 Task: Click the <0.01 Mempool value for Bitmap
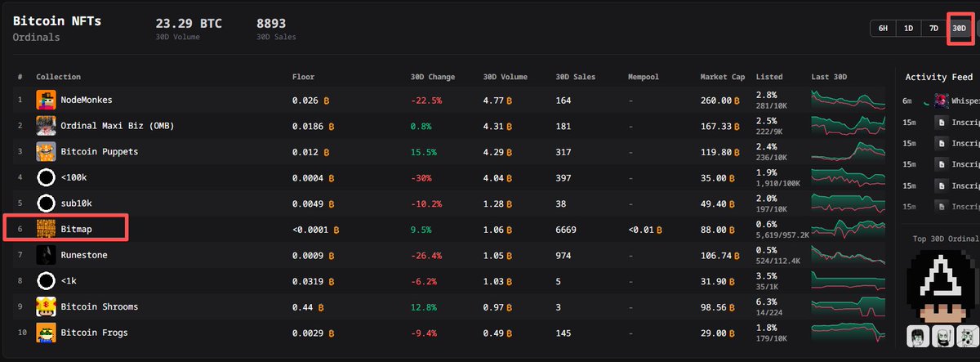[x=647, y=230]
